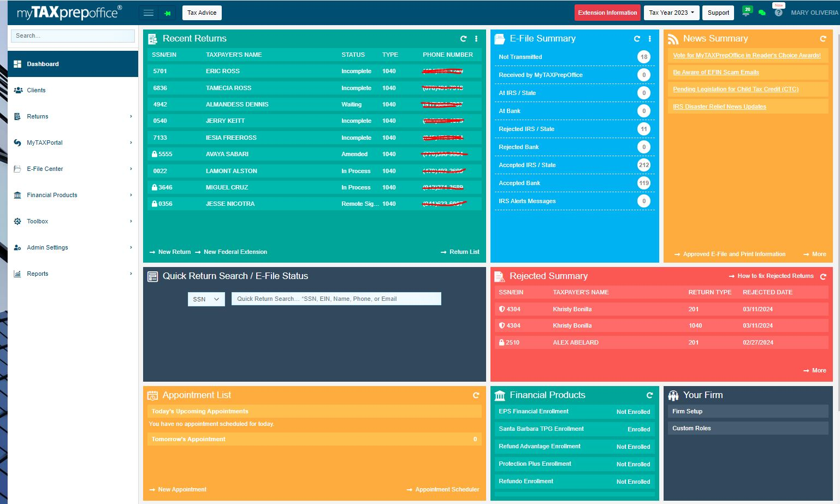This screenshot has height=504, width=840.
Task: Click the Tax Advice button
Action: tap(202, 13)
